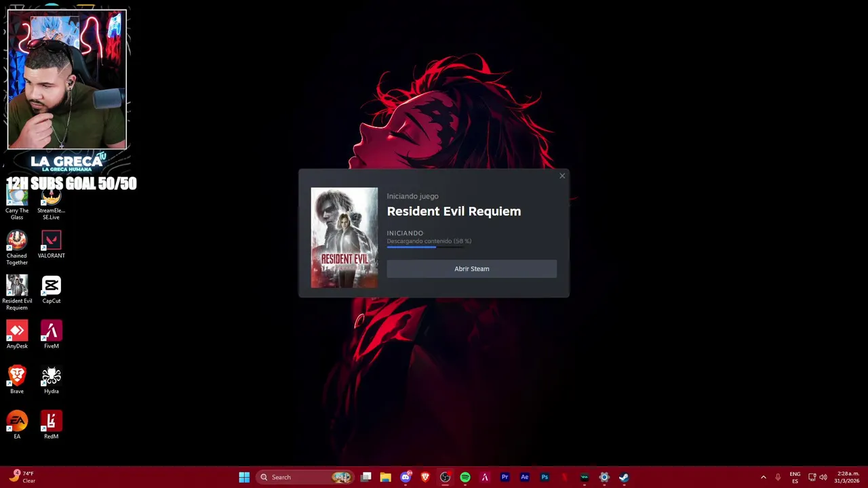Open Task View from the taskbar
The height and width of the screenshot is (488, 868).
[x=366, y=477]
